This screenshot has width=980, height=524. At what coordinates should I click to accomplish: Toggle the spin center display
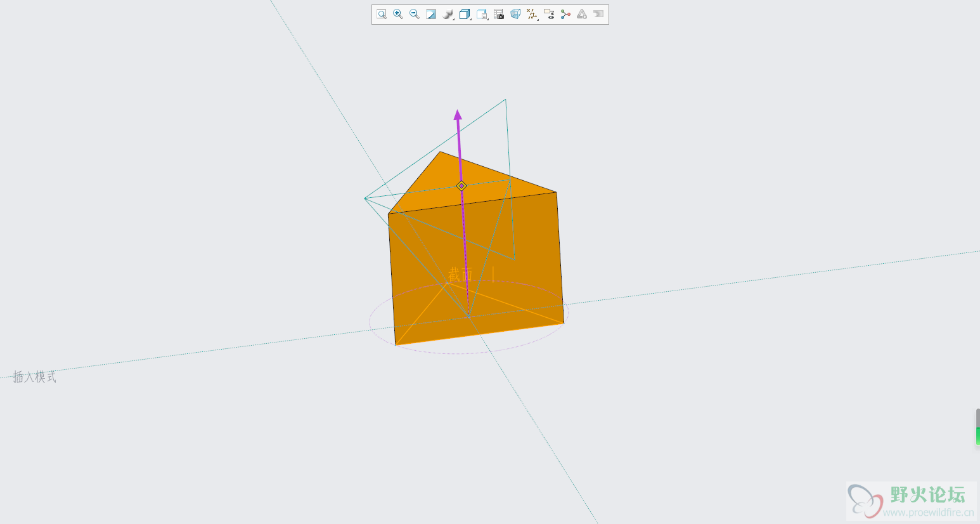tap(565, 14)
